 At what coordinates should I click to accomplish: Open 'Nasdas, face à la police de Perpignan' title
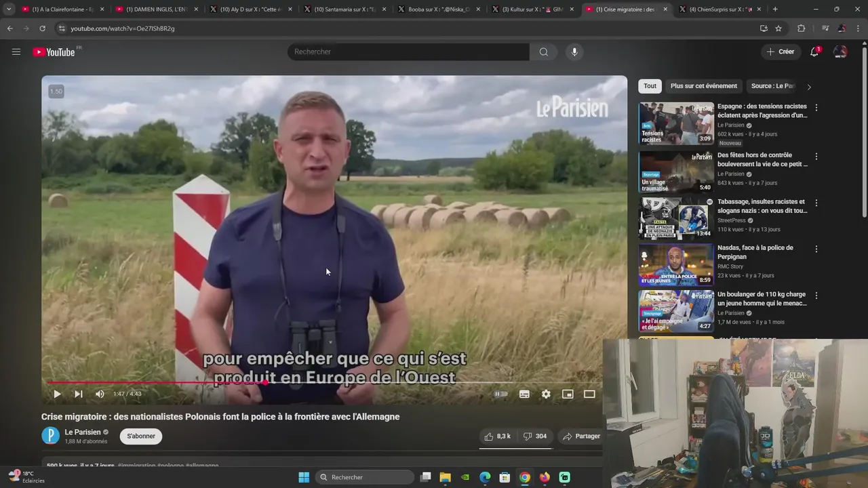pos(755,252)
